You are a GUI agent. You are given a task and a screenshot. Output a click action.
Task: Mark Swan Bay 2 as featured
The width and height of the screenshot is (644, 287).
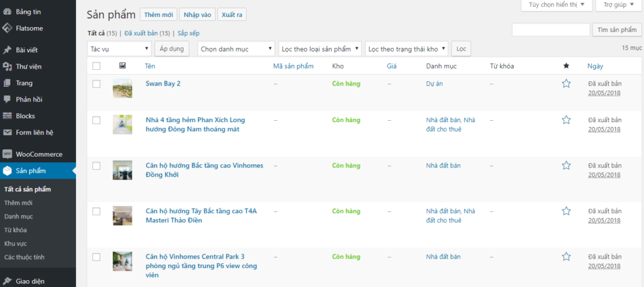(566, 84)
